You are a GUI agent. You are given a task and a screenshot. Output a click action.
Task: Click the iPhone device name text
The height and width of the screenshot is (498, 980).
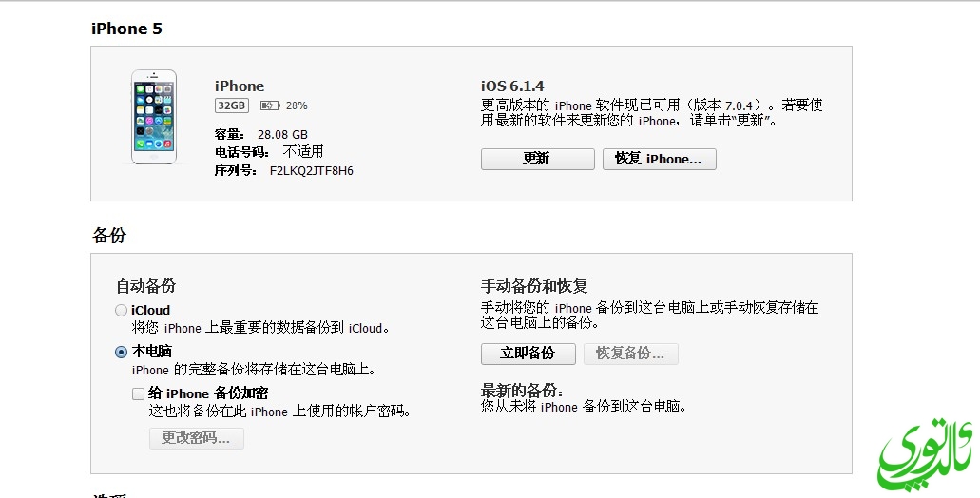point(240,86)
